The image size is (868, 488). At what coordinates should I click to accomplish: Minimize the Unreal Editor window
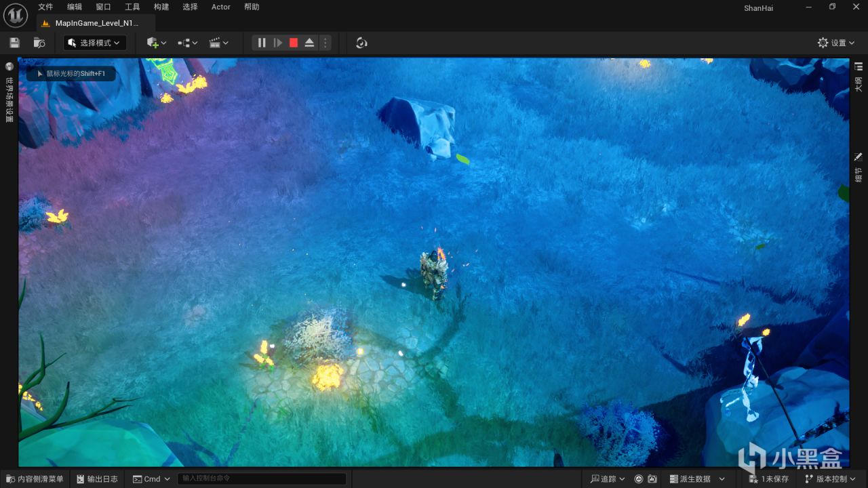pos(808,7)
